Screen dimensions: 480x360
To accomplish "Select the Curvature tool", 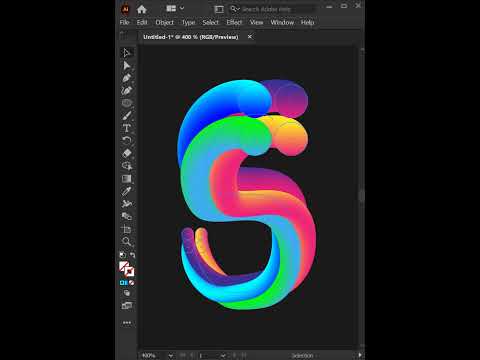I will (127, 90).
